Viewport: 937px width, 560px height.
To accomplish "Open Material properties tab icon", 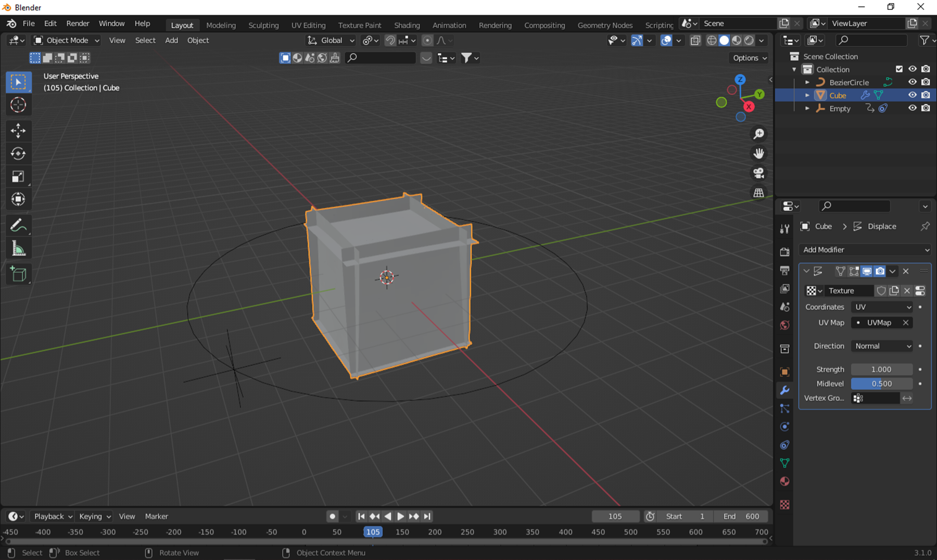I will 784,481.
